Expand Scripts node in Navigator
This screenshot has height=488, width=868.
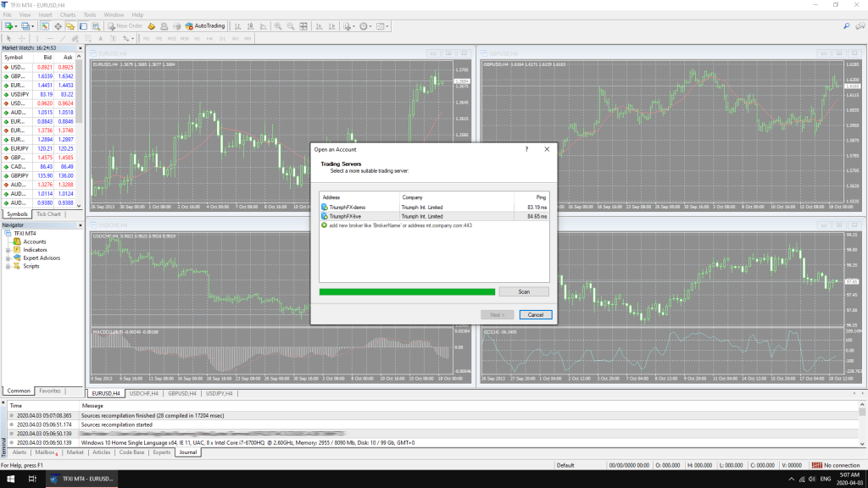click(x=8, y=267)
